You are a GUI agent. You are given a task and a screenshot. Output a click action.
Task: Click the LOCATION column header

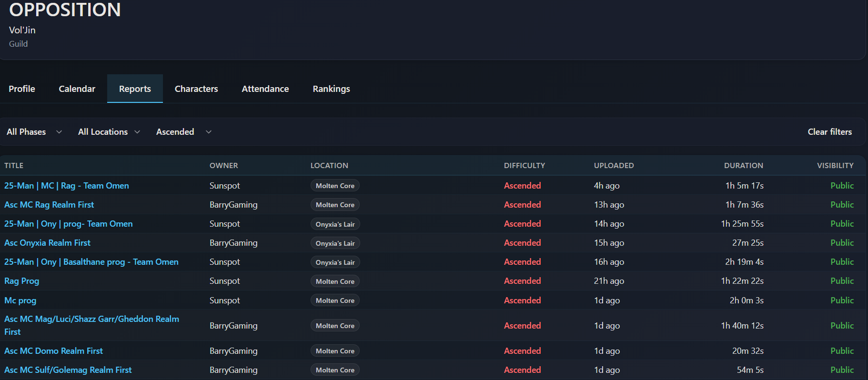329,166
